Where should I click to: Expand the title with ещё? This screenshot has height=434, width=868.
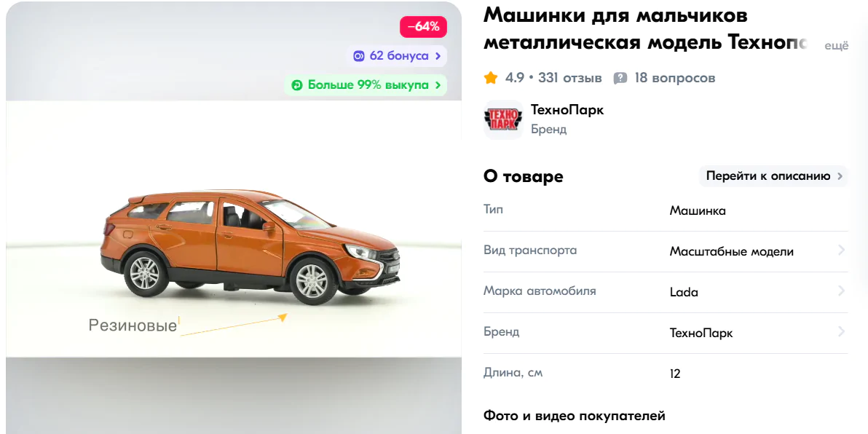tap(837, 46)
